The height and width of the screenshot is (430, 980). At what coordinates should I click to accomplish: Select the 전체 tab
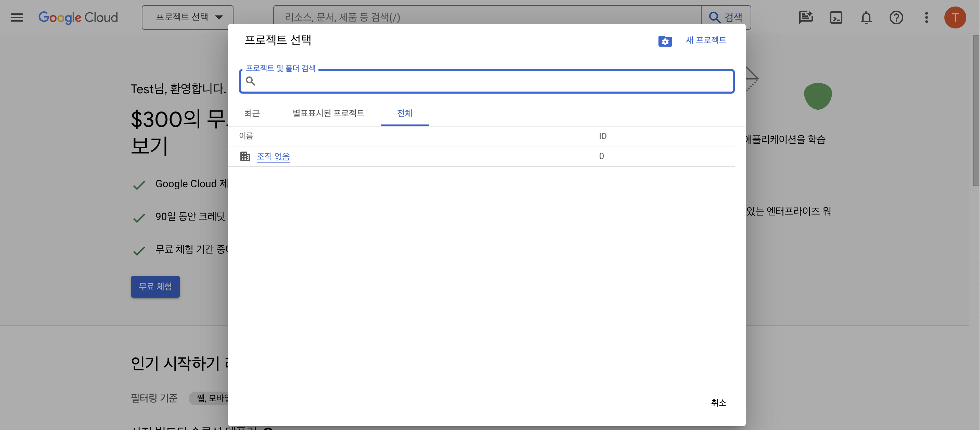pyautogui.click(x=404, y=113)
